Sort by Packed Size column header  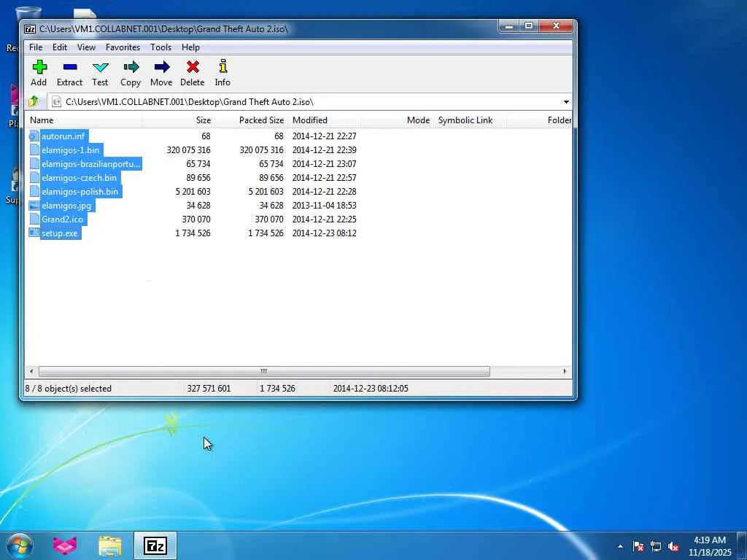click(251, 120)
